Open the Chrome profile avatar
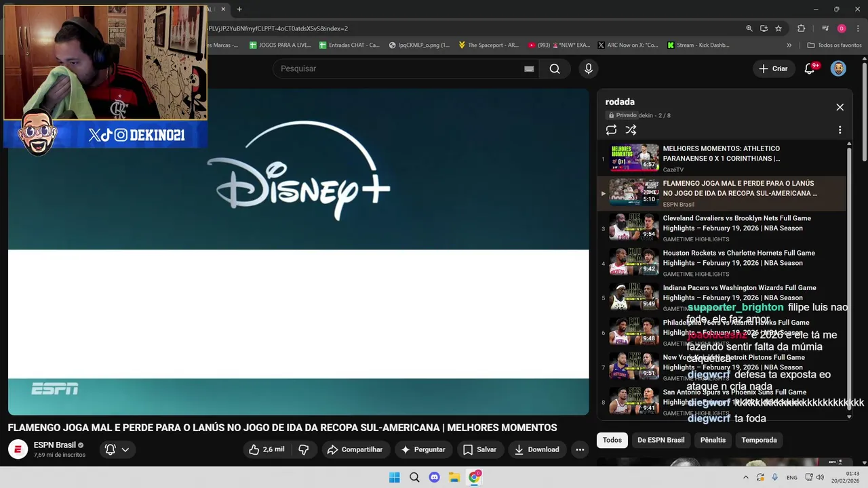 [x=842, y=28]
